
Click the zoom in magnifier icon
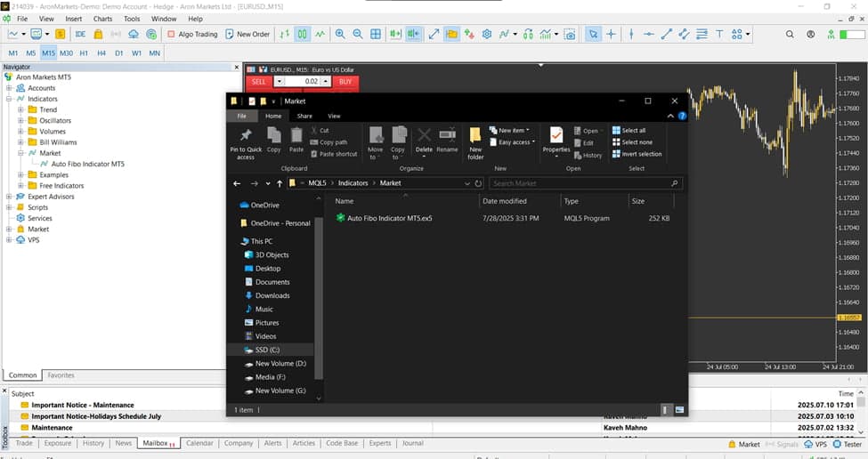pos(340,34)
